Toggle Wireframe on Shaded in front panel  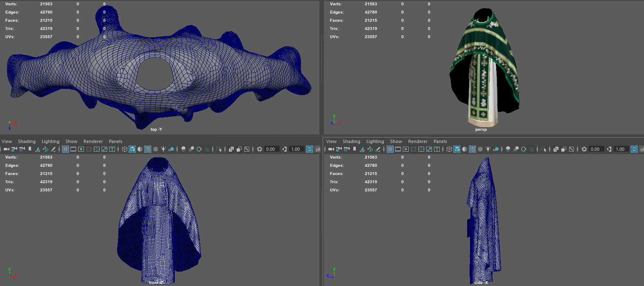[x=148, y=149]
